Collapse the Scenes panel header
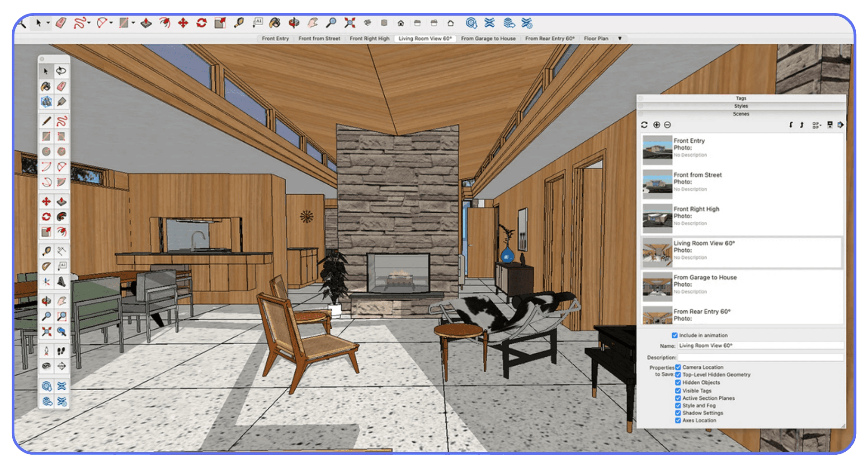This screenshot has width=868, height=467. [x=741, y=114]
